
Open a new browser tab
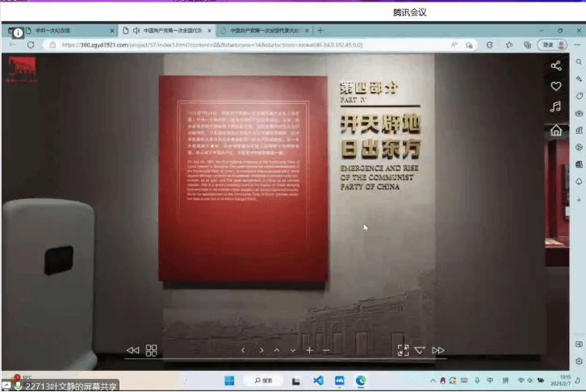click(320, 31)
